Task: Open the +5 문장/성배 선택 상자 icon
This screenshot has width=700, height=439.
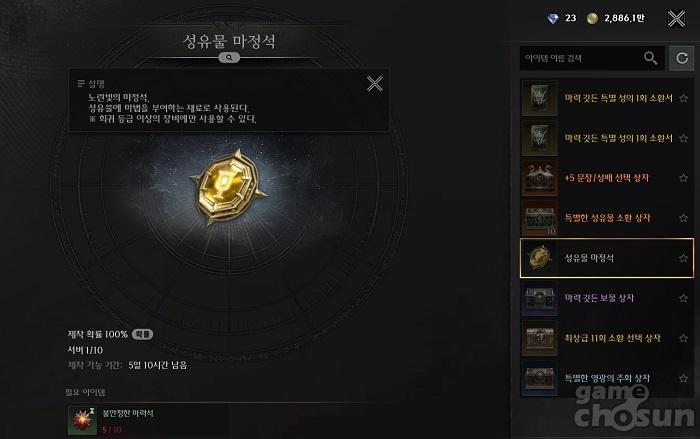Action: (539, 178)
